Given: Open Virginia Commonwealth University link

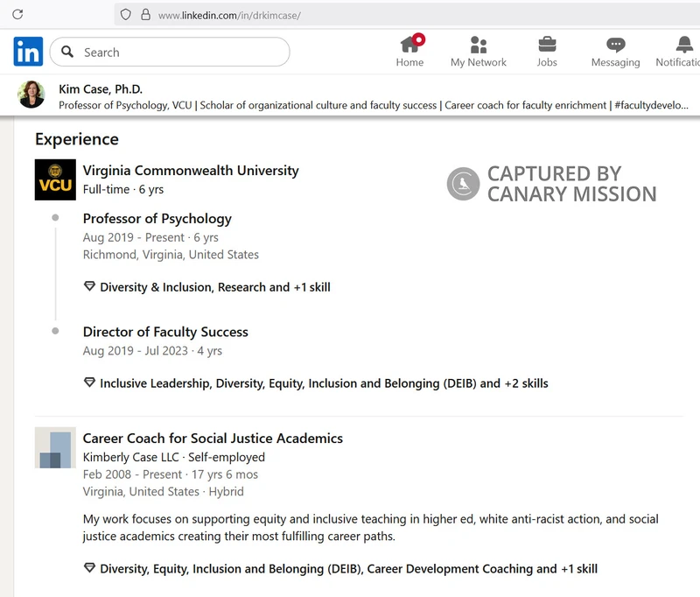Looking at the screenshot, I should pyautogui.click(x=191, y=171).
